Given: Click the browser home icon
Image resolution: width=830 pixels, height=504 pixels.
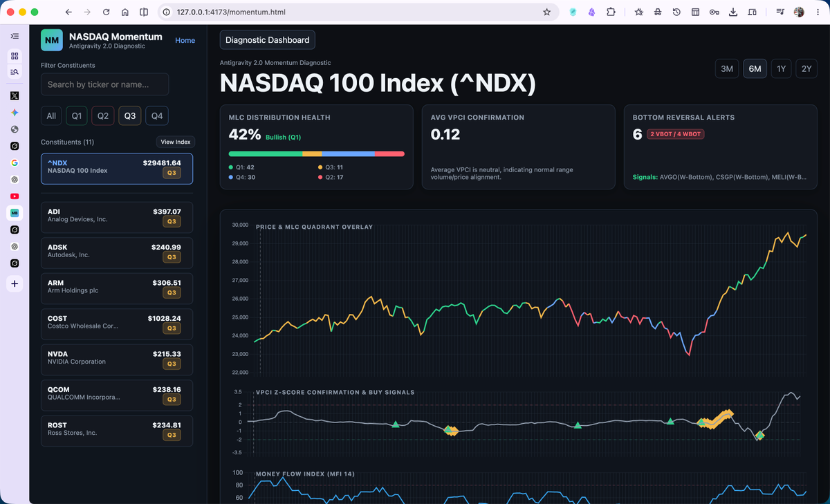Looking at the screenshot, I should 124,12.
